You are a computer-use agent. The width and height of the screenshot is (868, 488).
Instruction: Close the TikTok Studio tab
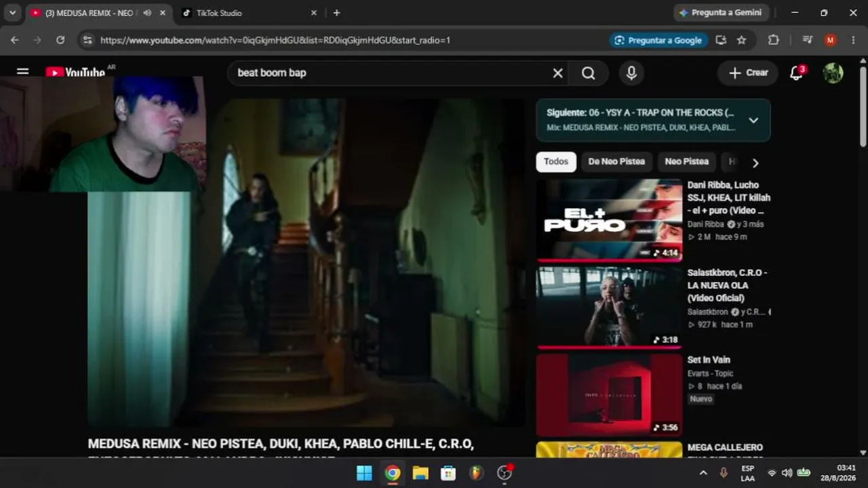coord(313,13)
